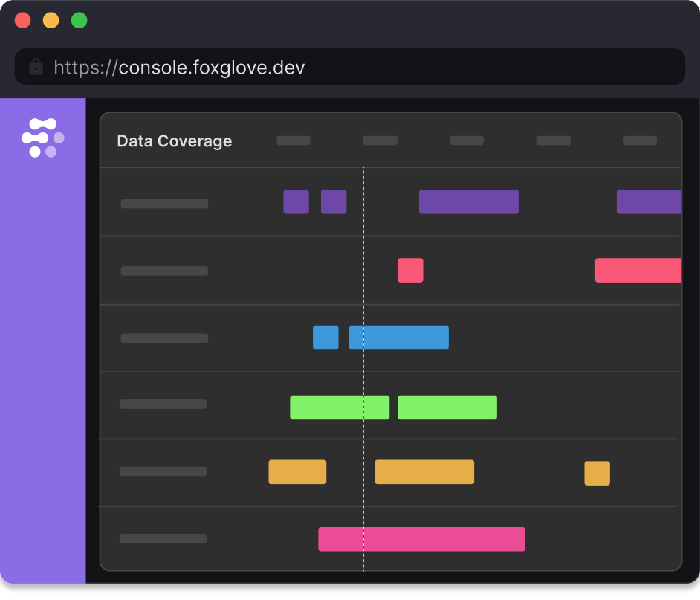Click the padlock icon in the address bar
Viewport: 700px width, 600px height.
tap(36, 67)
